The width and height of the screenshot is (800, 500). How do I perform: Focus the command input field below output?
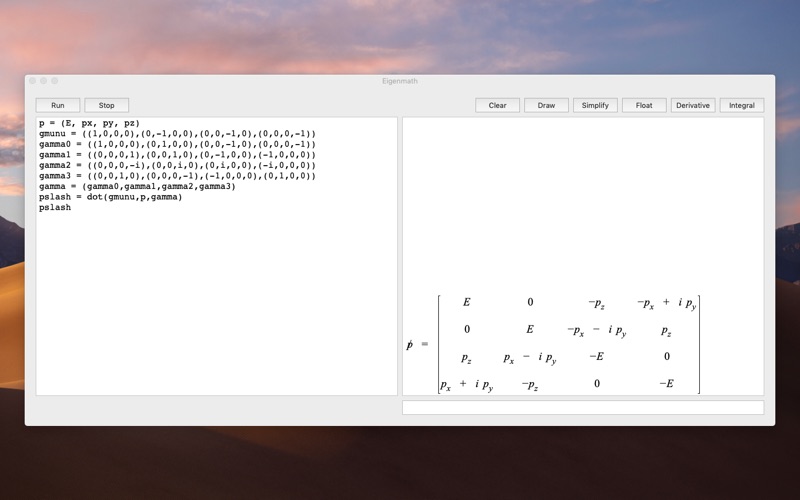tap(583, 407)
